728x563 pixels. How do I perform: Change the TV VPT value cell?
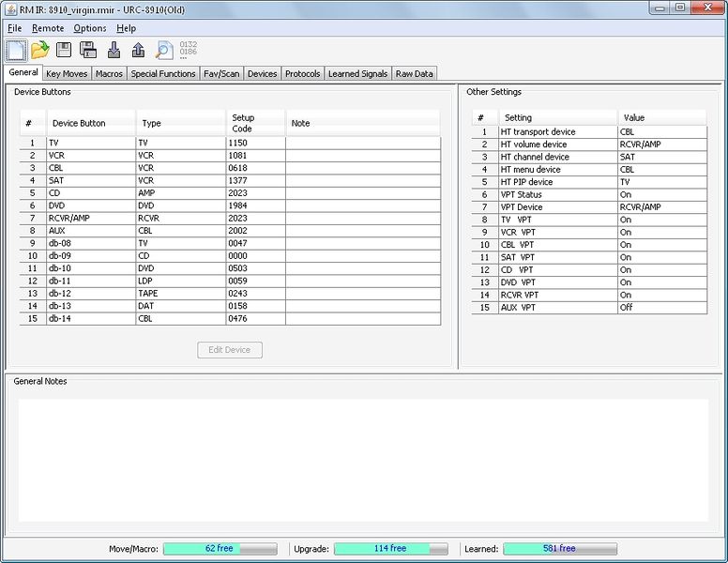point(662,220)
